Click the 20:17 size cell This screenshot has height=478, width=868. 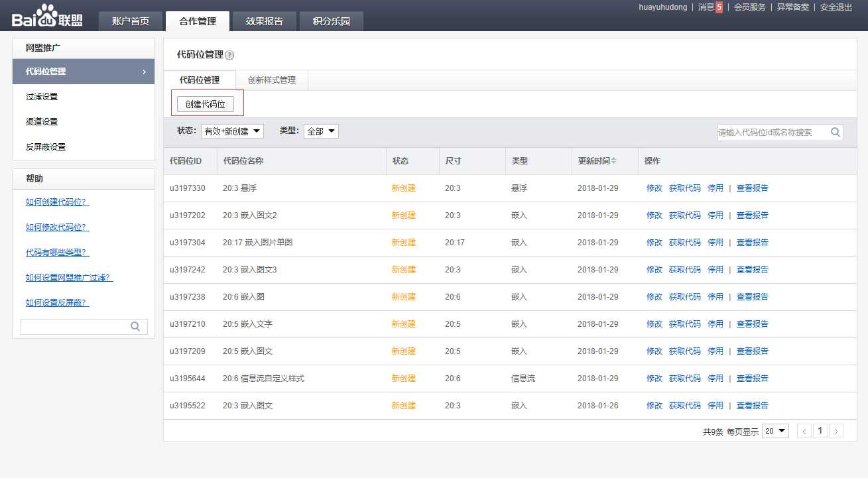coord(455,243)
